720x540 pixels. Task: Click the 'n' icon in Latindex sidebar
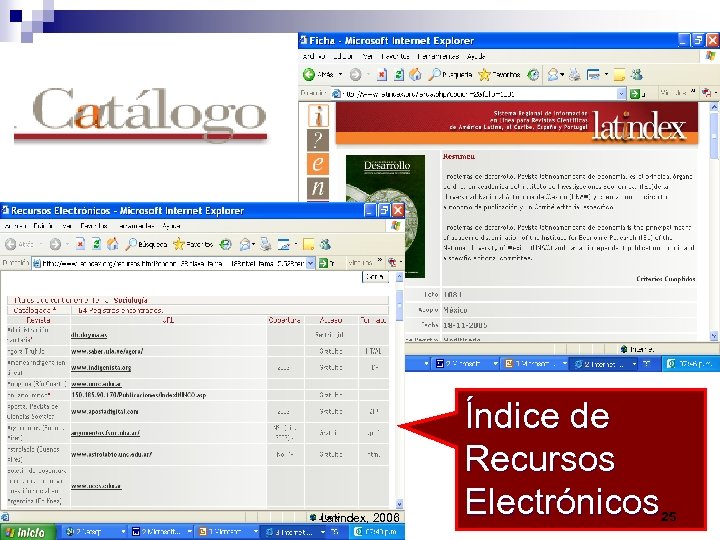(x=318, y=188)
